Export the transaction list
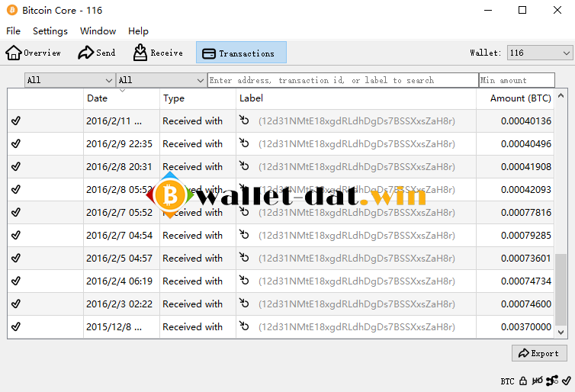 (x=539, y=353)
